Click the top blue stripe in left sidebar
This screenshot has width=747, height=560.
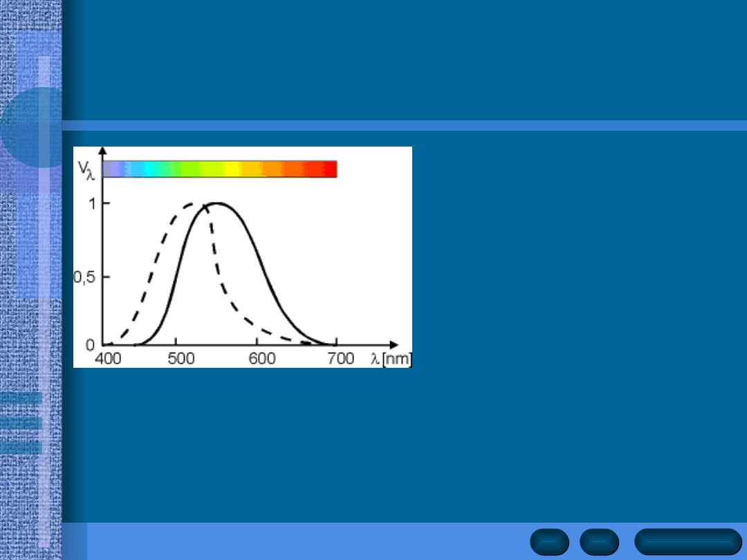[21, 398]
